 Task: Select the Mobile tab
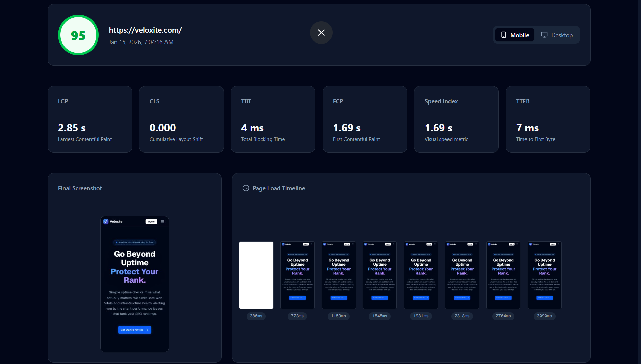click(x=514, y=35)
